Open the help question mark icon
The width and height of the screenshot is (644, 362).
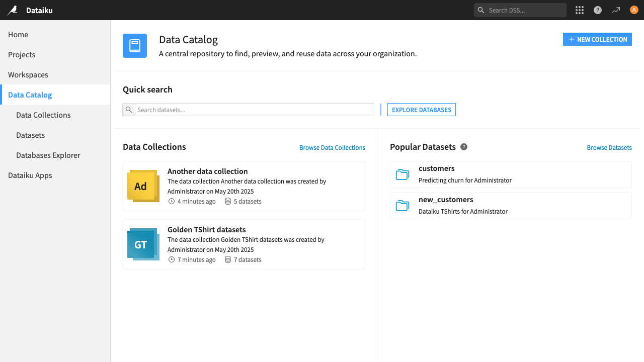(598, 10)
